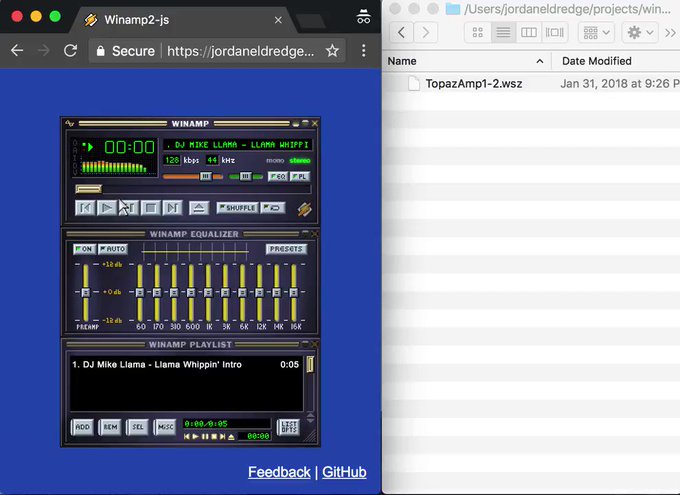Toggle equalizer ON button
The image size is (680, 495).
pos(84,249)
